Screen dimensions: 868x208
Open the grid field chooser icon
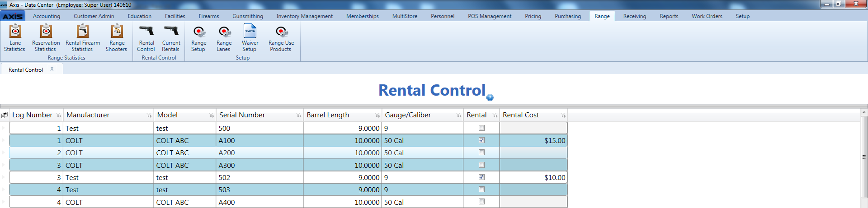[x=5, y=115]
